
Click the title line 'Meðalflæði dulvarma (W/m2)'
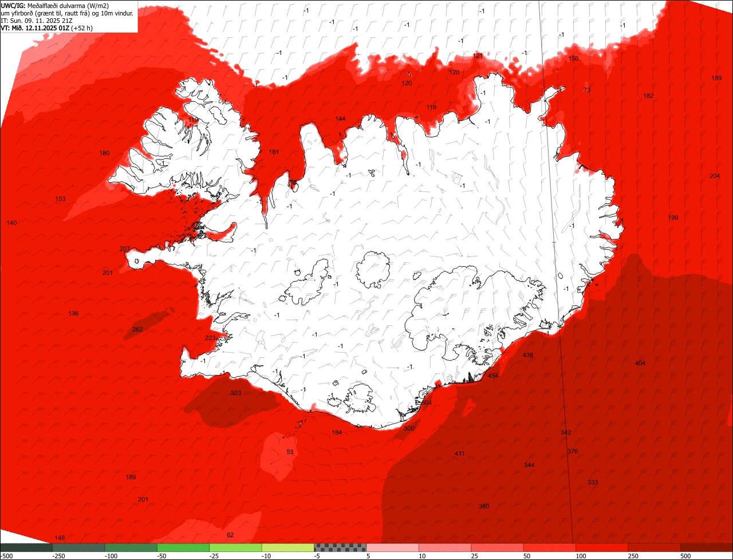[68, 6]
